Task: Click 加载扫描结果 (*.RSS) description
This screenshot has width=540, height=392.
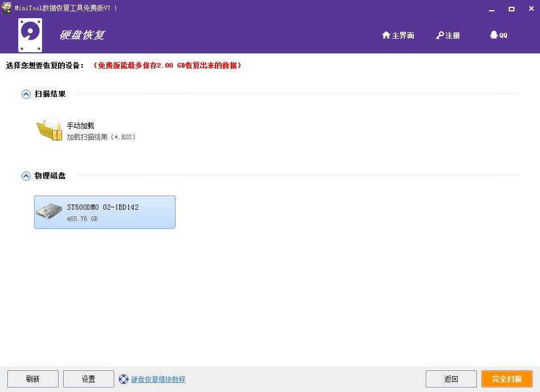Action: (x=101, y=137)
